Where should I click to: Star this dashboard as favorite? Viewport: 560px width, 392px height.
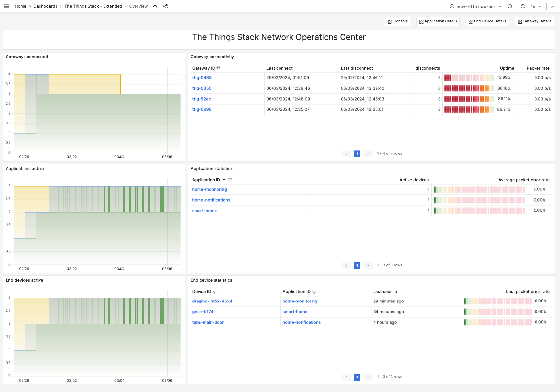[155, 6]
